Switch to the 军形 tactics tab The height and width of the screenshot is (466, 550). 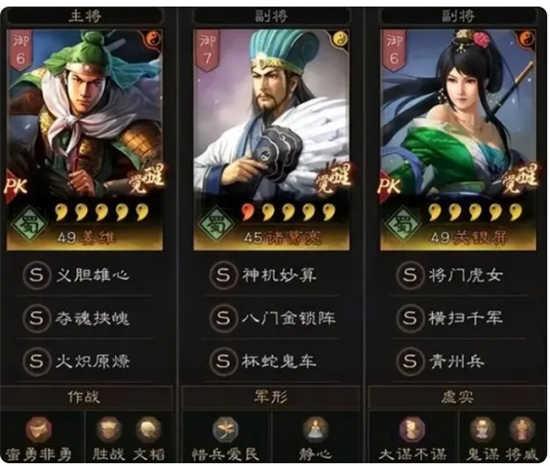tap(271, 397)
